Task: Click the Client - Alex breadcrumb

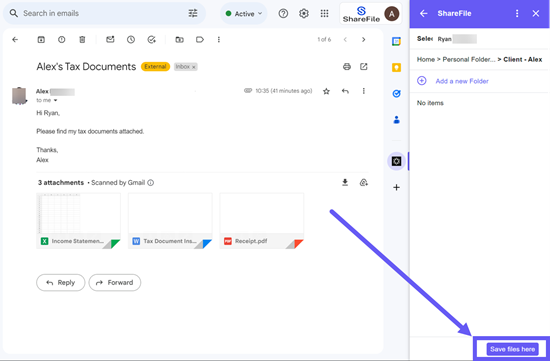Action: coord(523,60)
